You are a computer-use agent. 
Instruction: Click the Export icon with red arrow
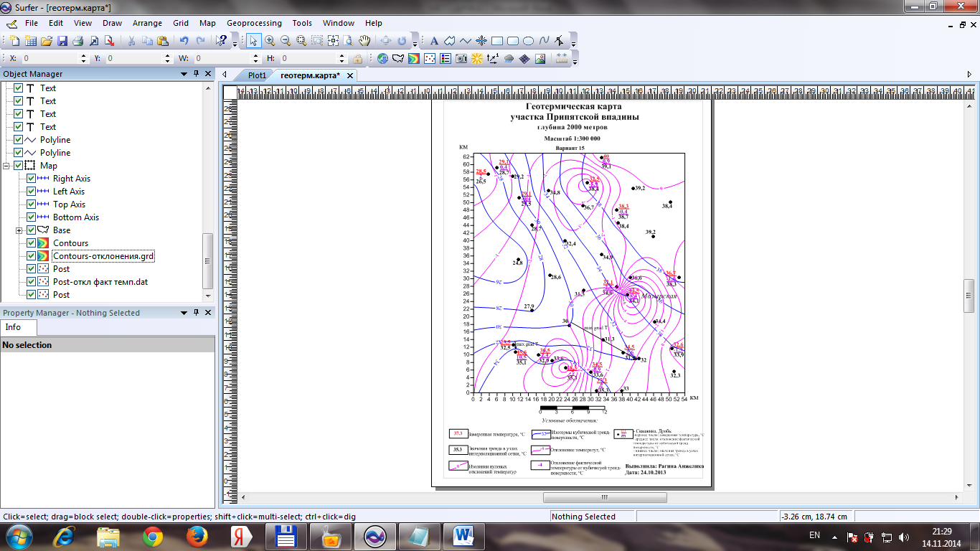110,40
